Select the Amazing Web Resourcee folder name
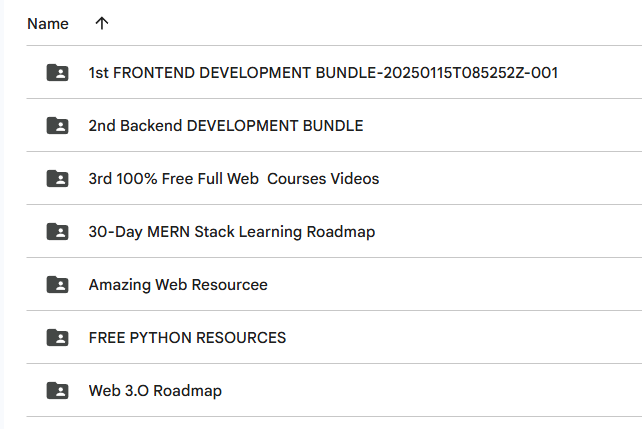 pos(178,285)
